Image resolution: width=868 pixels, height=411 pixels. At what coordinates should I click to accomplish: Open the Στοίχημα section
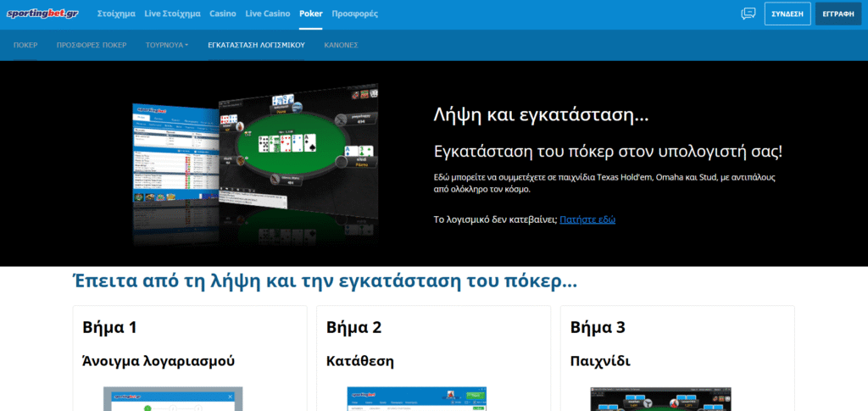click(x=116, y=14)
